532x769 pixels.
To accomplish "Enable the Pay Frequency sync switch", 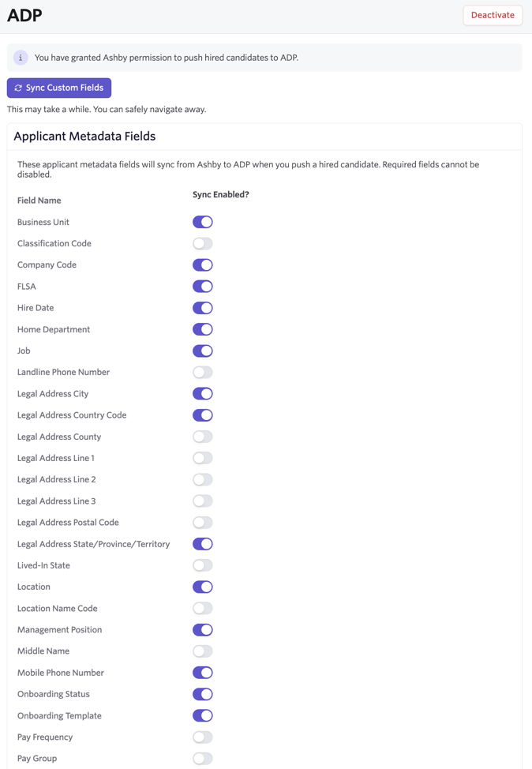I will pyautogui.click(x=203, y=737).
